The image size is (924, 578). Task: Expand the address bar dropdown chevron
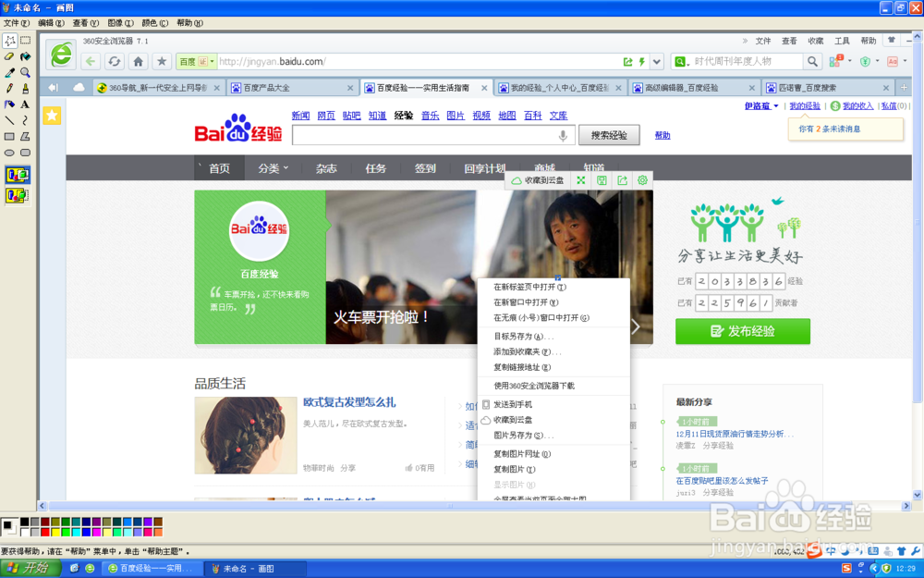pyautogui.click(x=656, y=61)
